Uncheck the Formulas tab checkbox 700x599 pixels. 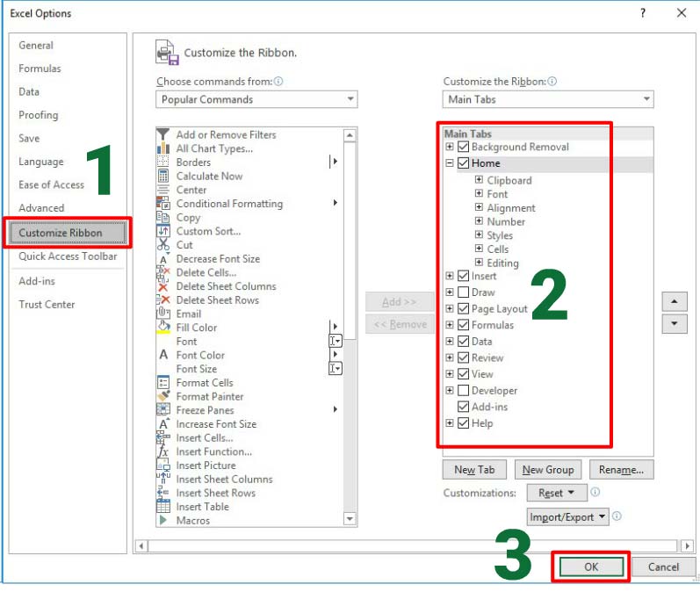pyautogui.click(x=463, y=325)
